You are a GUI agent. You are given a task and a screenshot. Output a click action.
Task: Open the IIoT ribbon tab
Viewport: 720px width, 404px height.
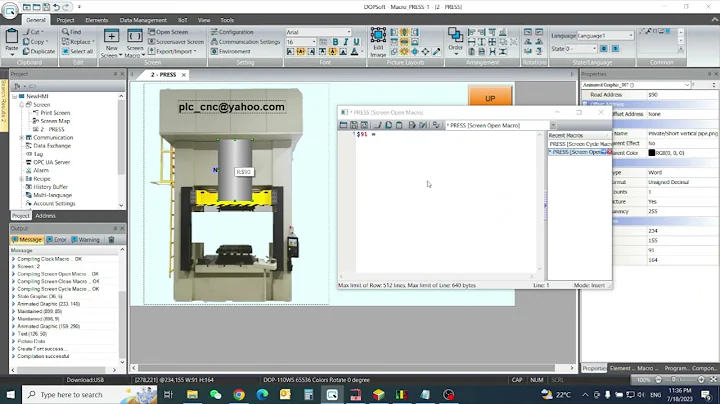[182, 20]
